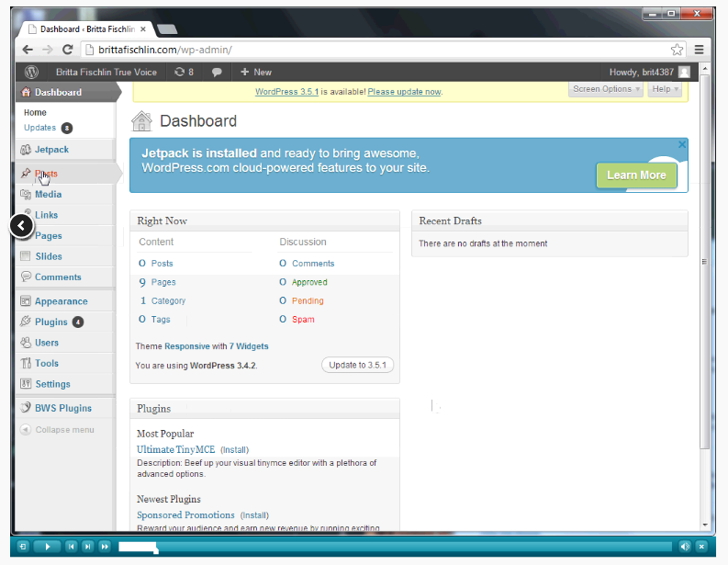The width and height of the screenshot is (728, 565).
Task: Open the Media sidebar menu
Action: click(x=65, y=194)
